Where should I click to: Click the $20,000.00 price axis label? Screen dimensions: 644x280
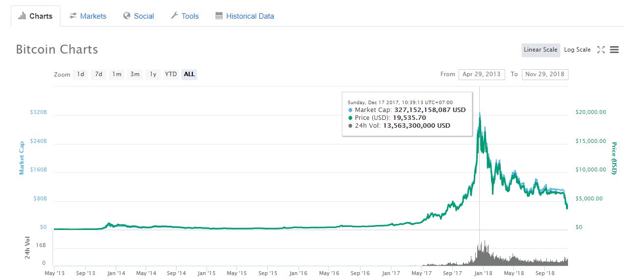pos(591,112)
